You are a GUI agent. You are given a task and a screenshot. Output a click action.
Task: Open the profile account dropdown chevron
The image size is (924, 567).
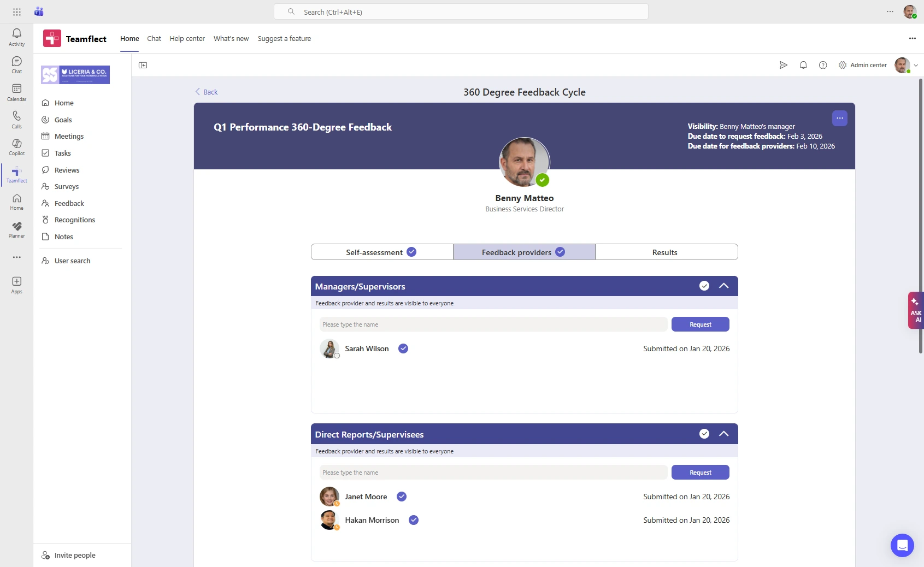pos(916,65)
